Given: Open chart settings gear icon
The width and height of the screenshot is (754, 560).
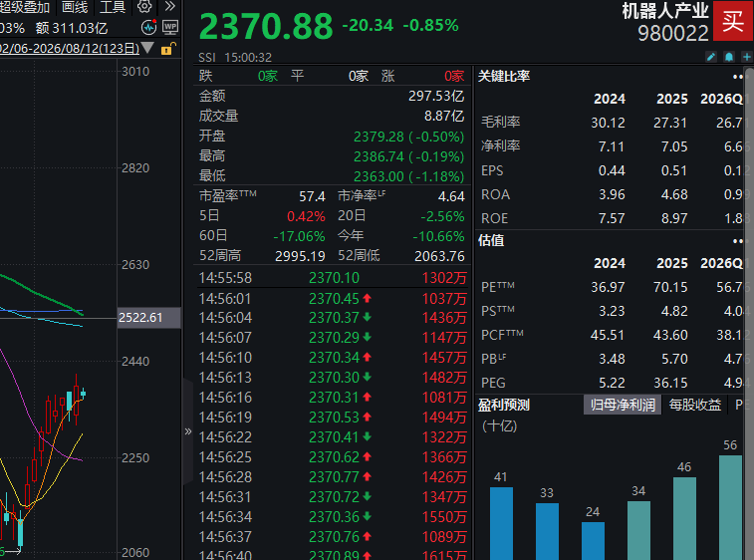Looking at the screenshot, I should pos(144,6).
